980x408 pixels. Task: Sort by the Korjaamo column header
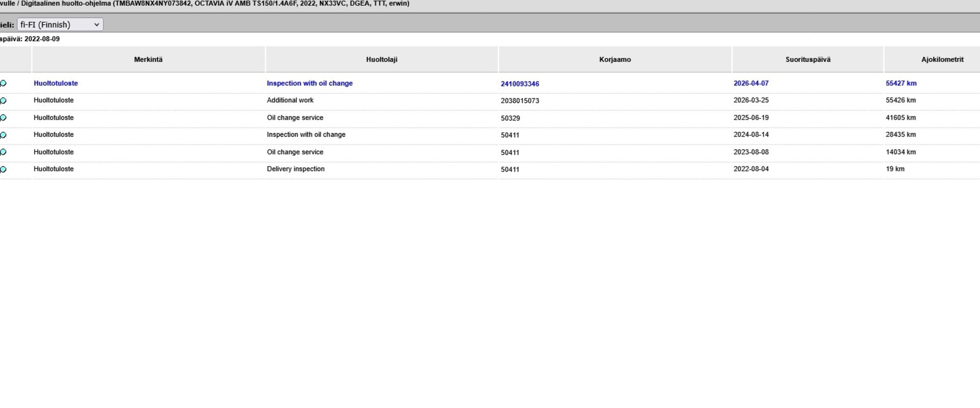coord(615,60)
